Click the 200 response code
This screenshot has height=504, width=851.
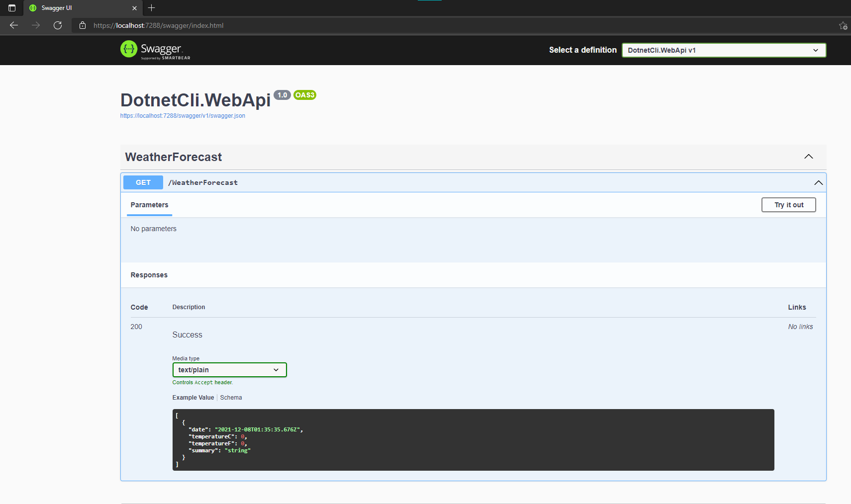coord(136,327)
